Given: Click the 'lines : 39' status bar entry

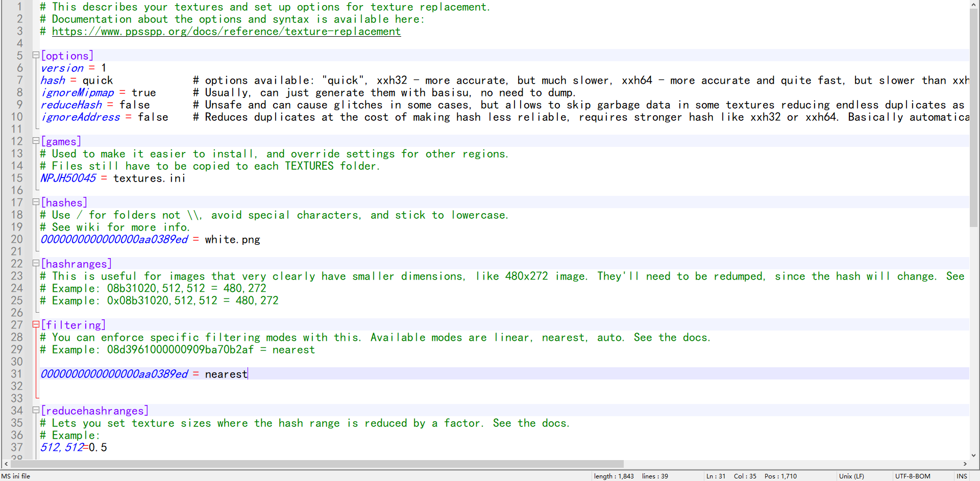Looking at the screenshot, I should click(x=655, y=476).
